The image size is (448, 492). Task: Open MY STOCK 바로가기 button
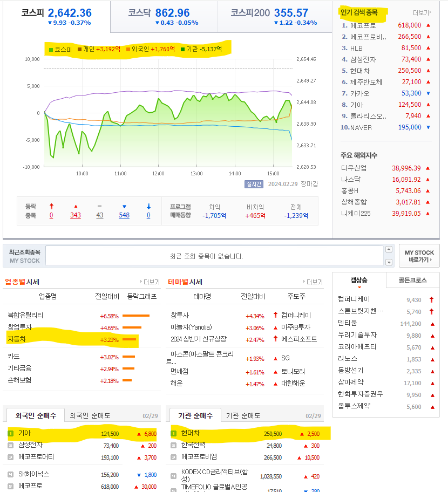pos(419,256)
